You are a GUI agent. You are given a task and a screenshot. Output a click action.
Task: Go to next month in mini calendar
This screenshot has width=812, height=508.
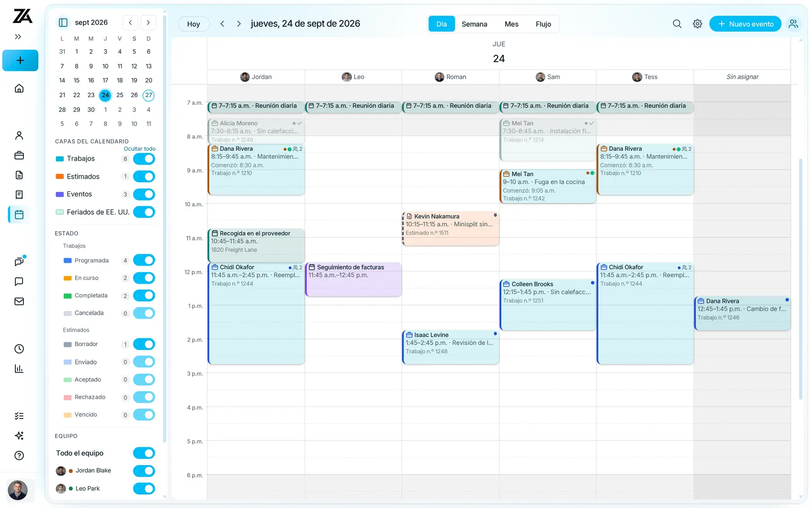pyautogui.click(x=148, y=23)
